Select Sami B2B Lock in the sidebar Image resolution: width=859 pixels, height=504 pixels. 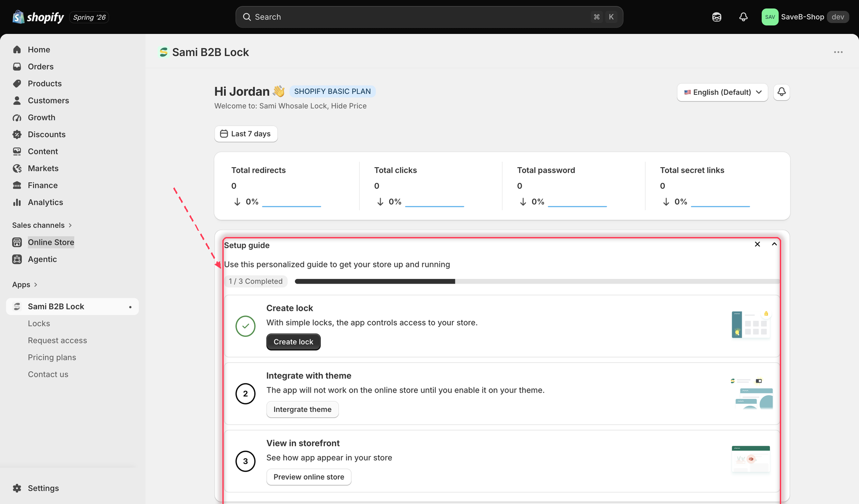click(x=72, y=306)
